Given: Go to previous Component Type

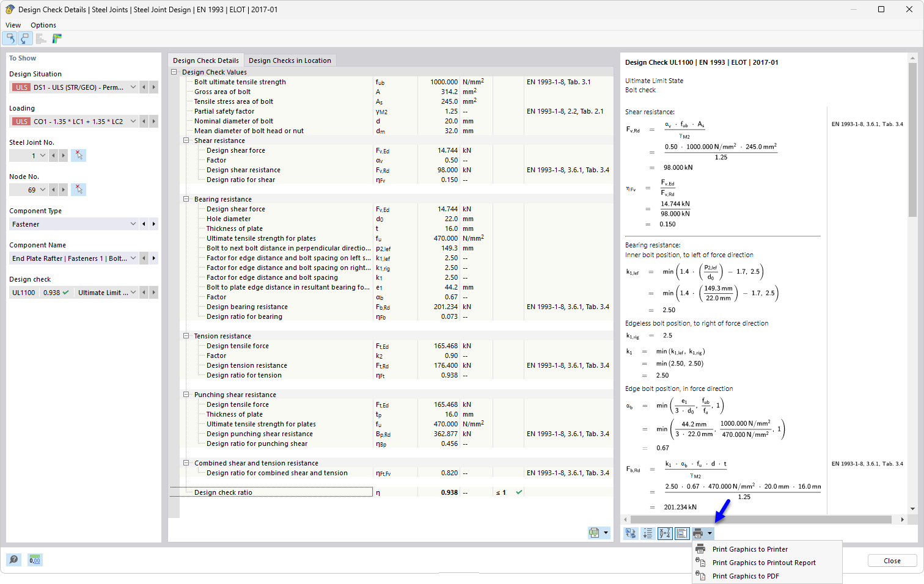Looking at the screenshot, I should pos(144,224).
